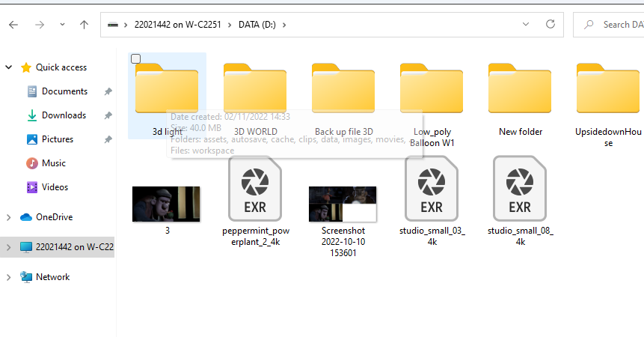644x337 pixels.
Task: Collapse the Quick access section
Action: [x=9, y=67]
